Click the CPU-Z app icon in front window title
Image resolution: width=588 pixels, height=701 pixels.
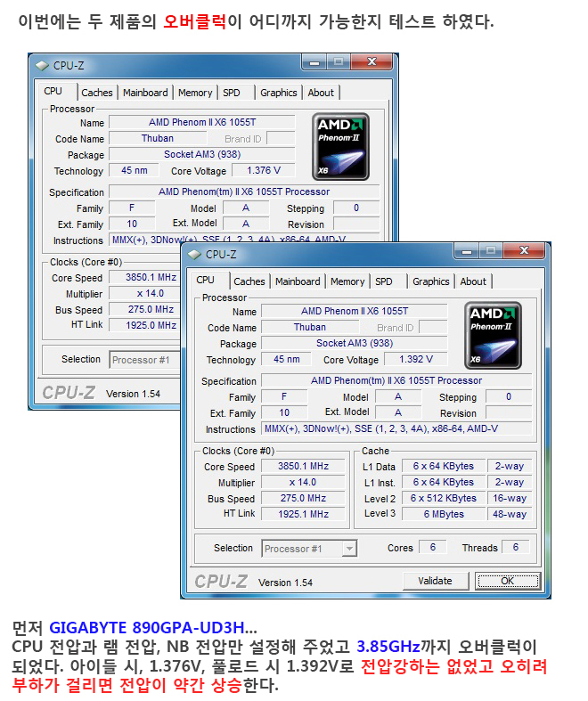pyautogui.click(x=194, y=255)
